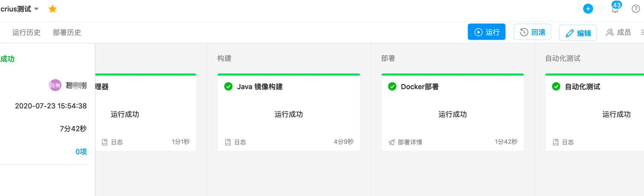Click the total duration 7分42秒
Screen dimensions: 644x196
click(x=73, y=129)
